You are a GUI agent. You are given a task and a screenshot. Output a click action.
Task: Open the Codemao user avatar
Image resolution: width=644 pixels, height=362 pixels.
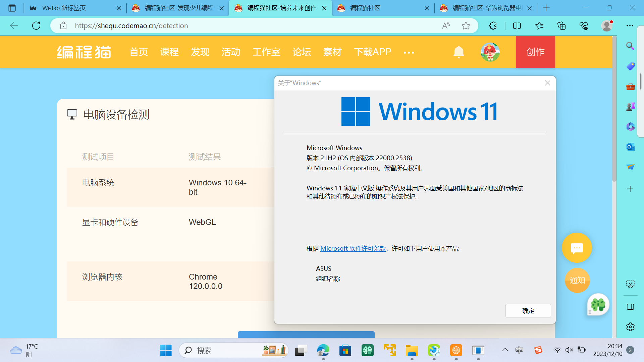[490, 52]
